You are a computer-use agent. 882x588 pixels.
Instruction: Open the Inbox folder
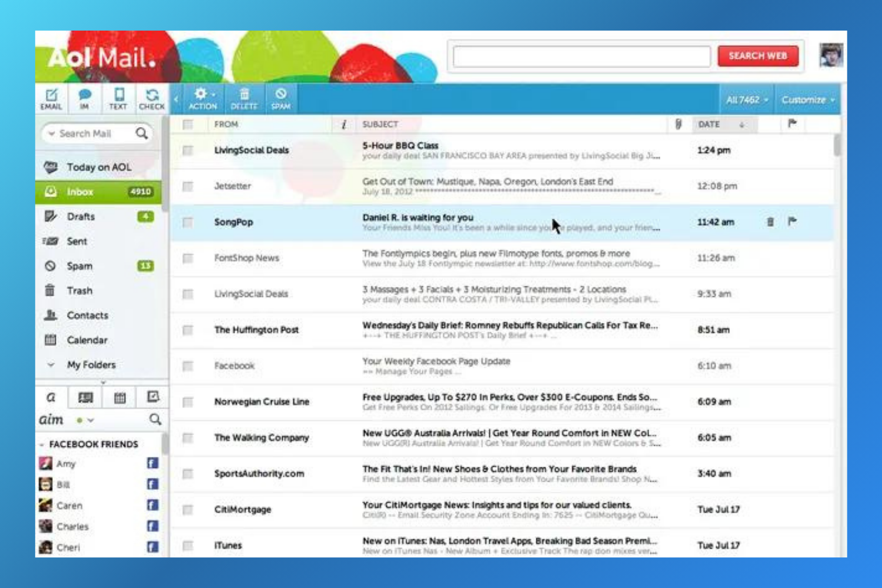coord(99,192)
